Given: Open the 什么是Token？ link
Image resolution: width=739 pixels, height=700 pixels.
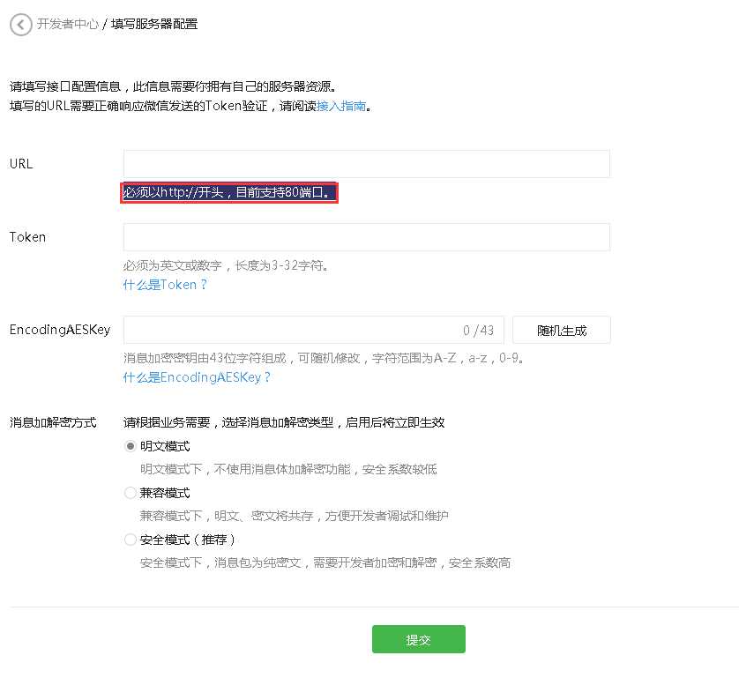Looking at the screenshot, I should [165, 285].
